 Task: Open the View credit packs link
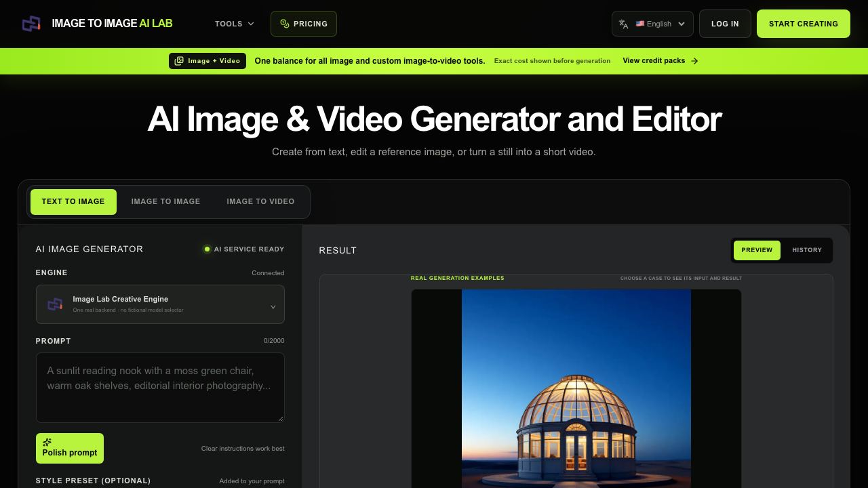pos(660,61)
